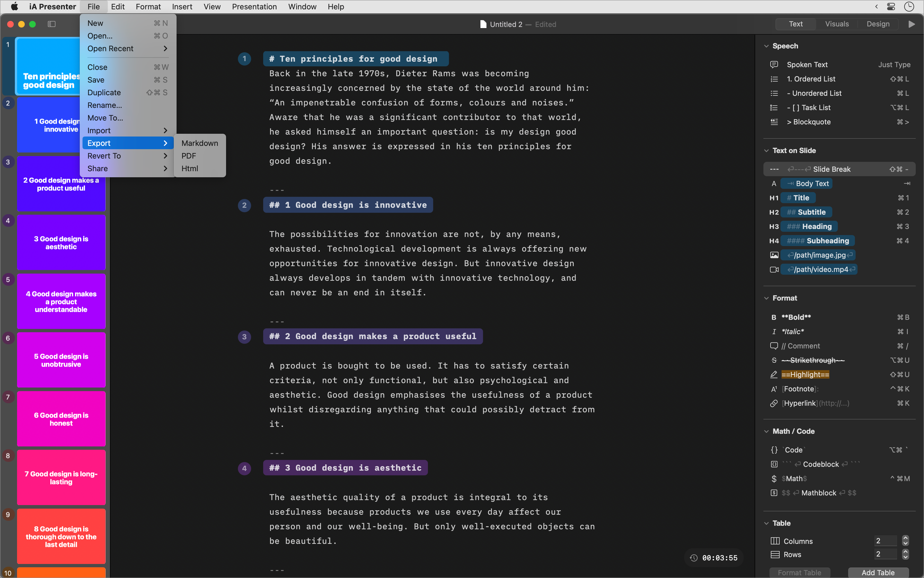Screen dimensions: 924x578
Task: Click the Rows number field
Action: tap(886, 554)
